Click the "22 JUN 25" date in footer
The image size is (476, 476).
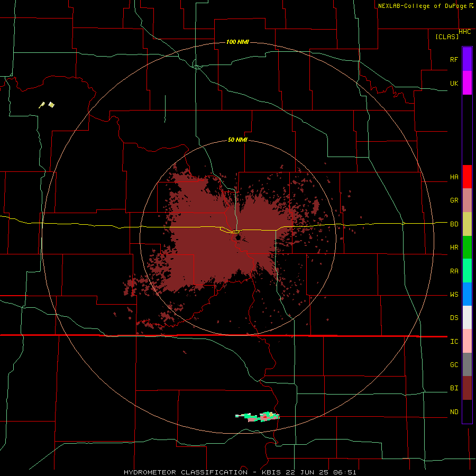308,472
